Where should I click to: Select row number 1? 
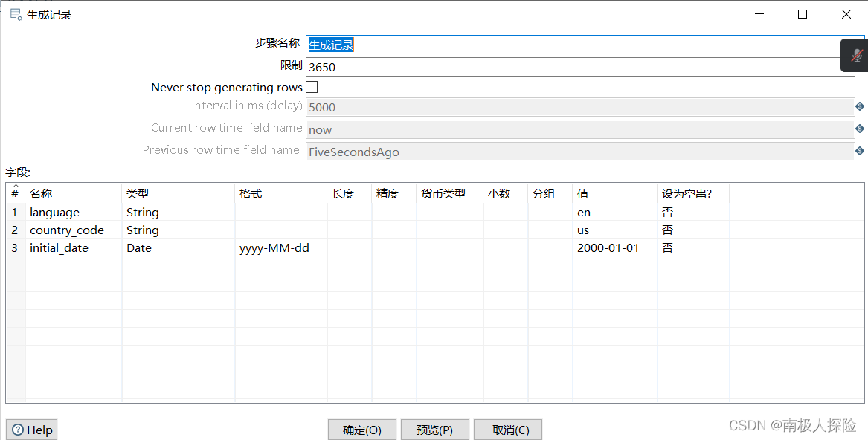coord(15,213)
